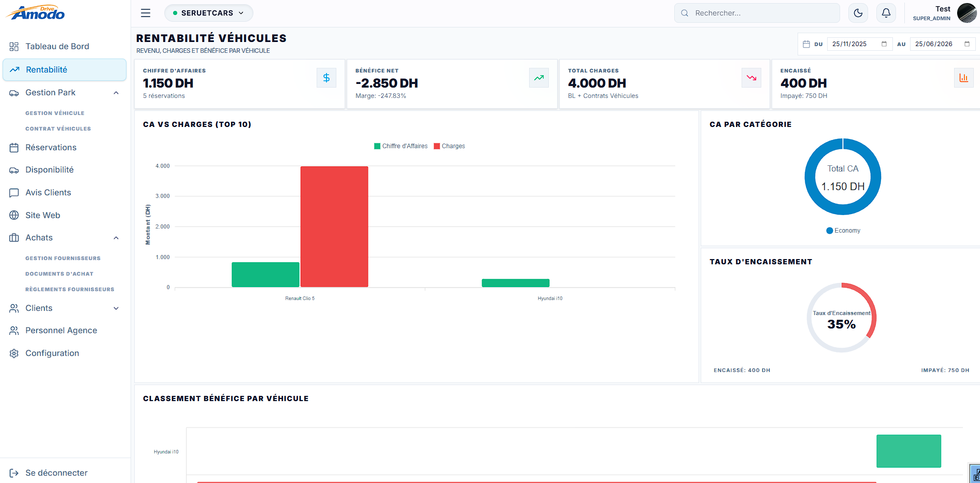Click the trending-up icon on Bénéfice Net card
The height and width of the screenshot is (483, 980).
(x=539, y=78)
